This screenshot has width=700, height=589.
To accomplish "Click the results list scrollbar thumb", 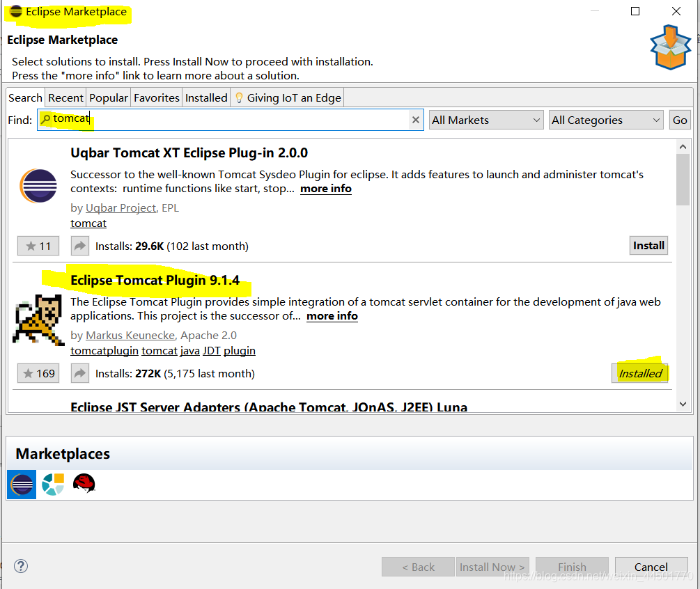I will tap(683, 180).
